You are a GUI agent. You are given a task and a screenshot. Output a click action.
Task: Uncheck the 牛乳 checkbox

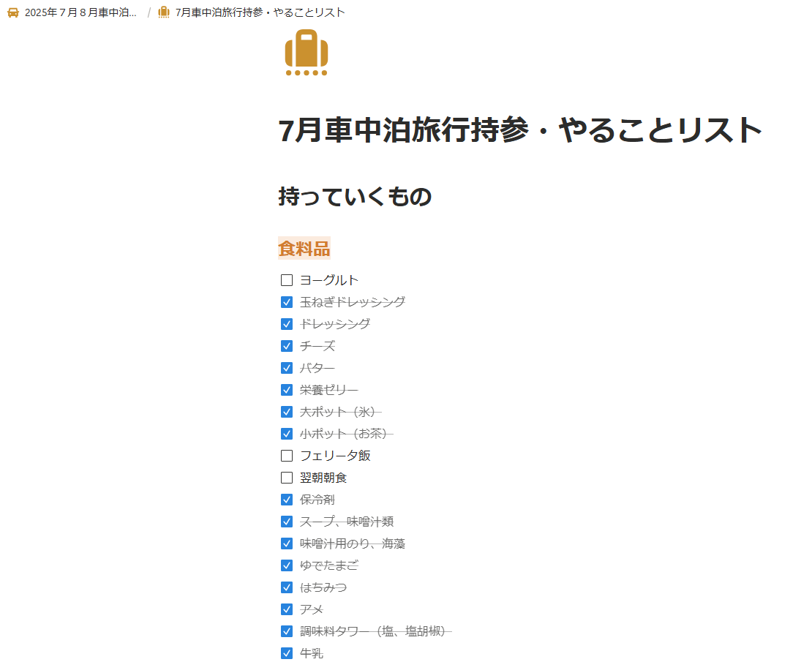point(286,653)
